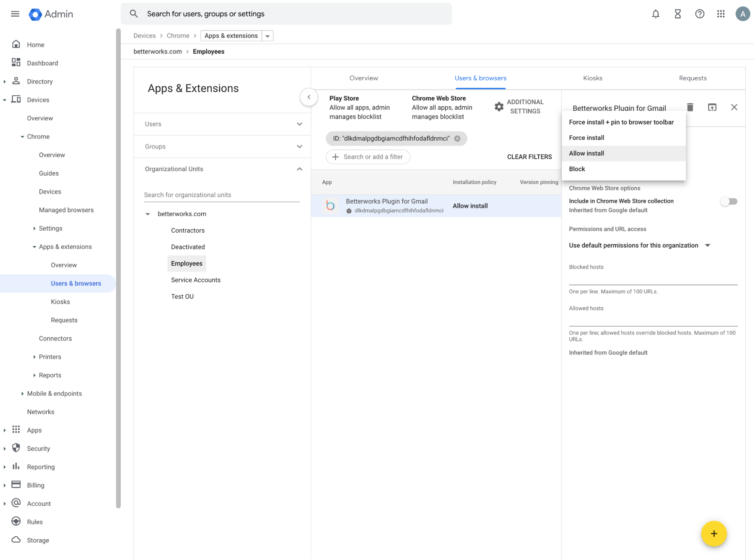754x560 pixels.
Task: Click the Betterworks app logo thumbnail
Action: 330,206
